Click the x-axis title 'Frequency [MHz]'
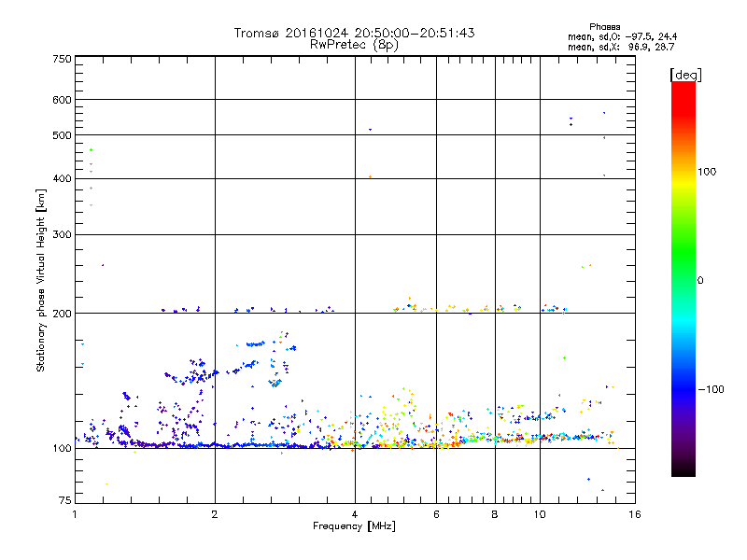This screenshot has height=560, width=747. [354, 526]
